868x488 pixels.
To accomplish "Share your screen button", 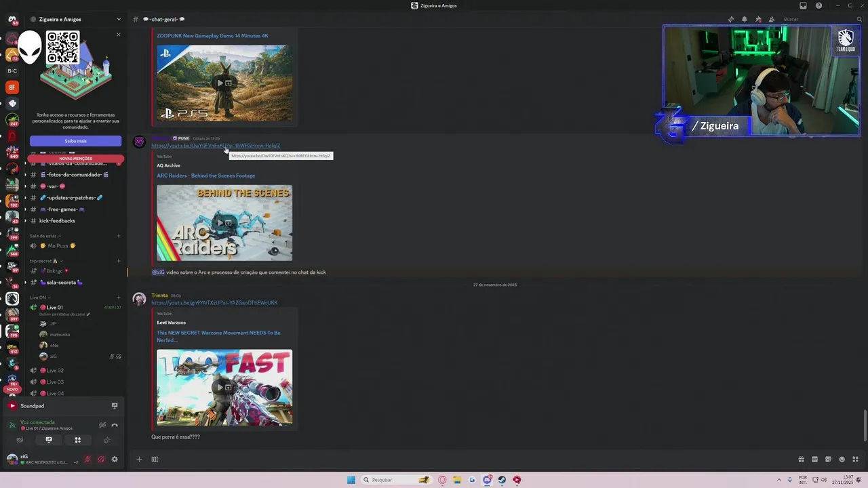I will [49, 440].
